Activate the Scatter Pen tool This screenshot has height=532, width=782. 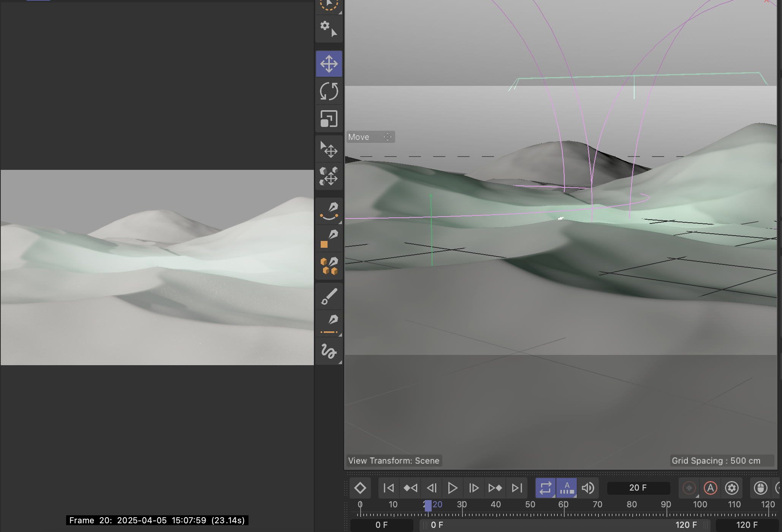tap(329, 266)
